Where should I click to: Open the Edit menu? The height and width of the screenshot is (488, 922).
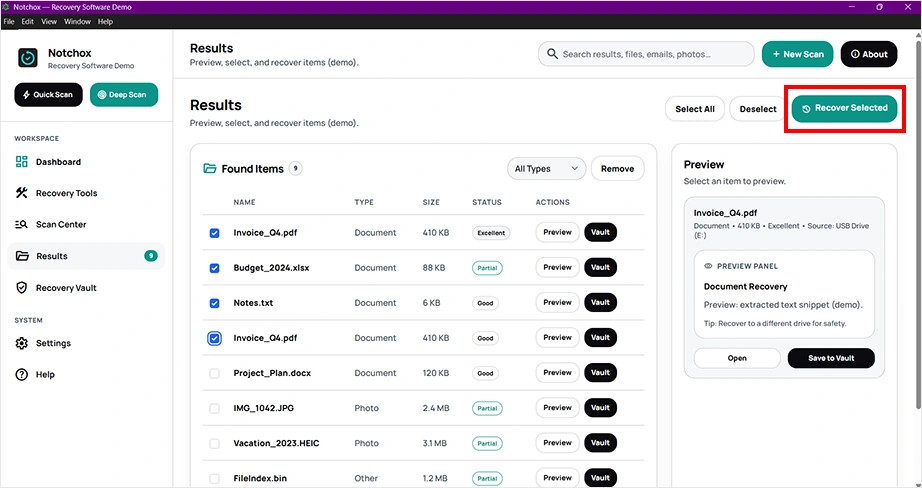28,22
